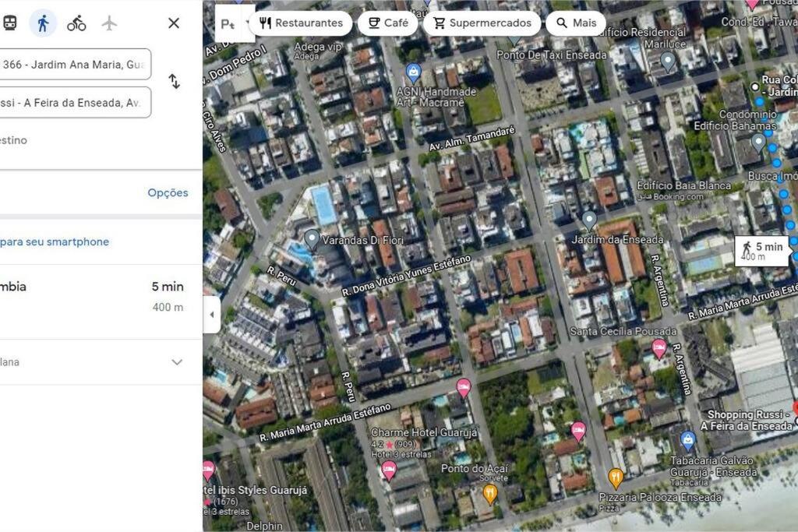Click the Edifício Residencial Mariluce pin
This screenshot has width=798, height=532.
(667, 62)
